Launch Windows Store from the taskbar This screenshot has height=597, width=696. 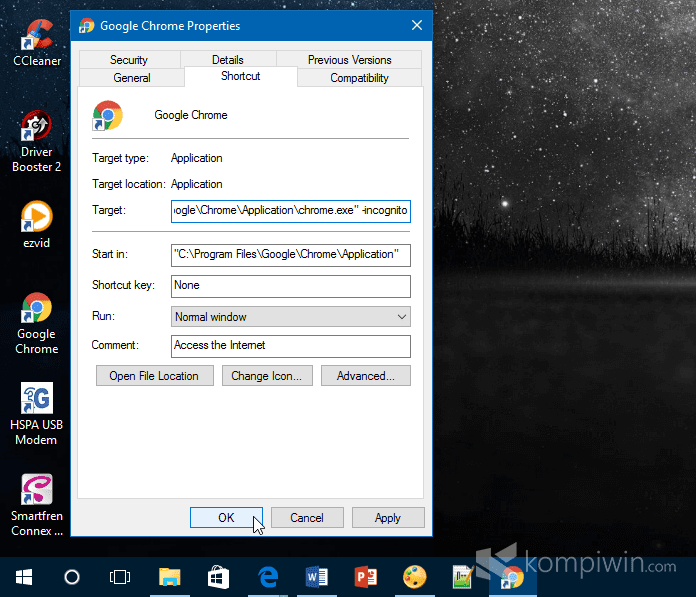218,577
